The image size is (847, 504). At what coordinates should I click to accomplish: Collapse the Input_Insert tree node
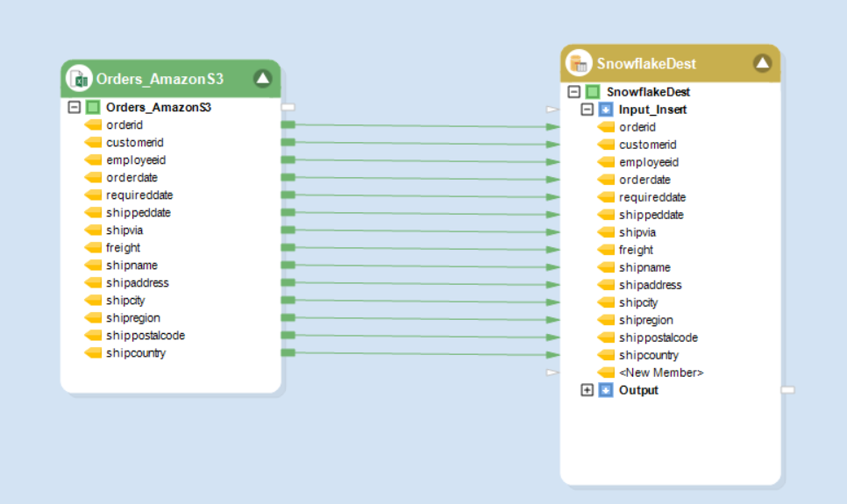(x=587, y=110)
